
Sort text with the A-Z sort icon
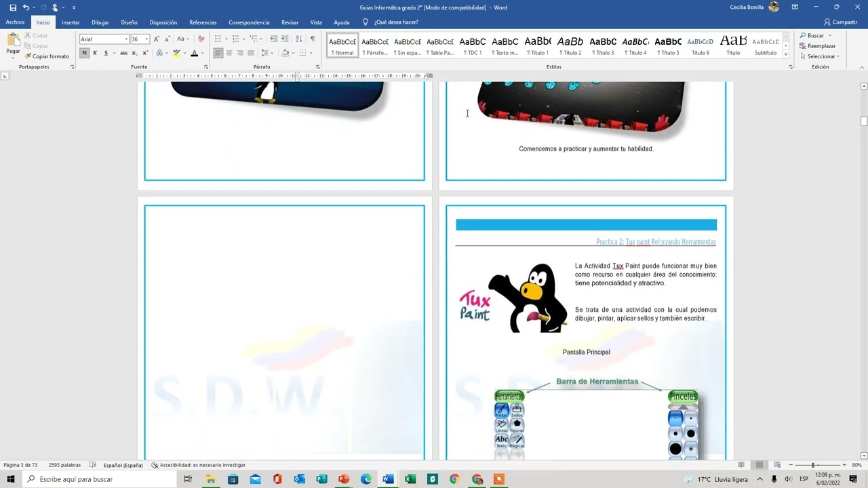[299, 39]
